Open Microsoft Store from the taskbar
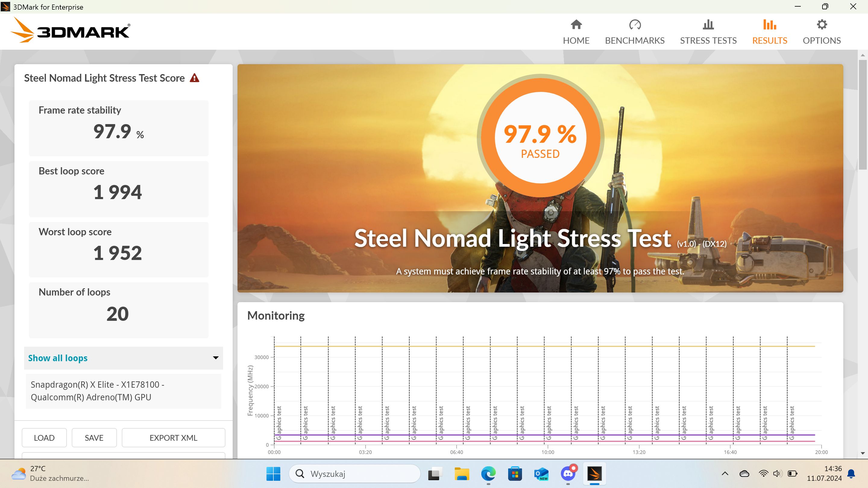The height and width of the screenshot is (488, 868). (x=515, y=474)
